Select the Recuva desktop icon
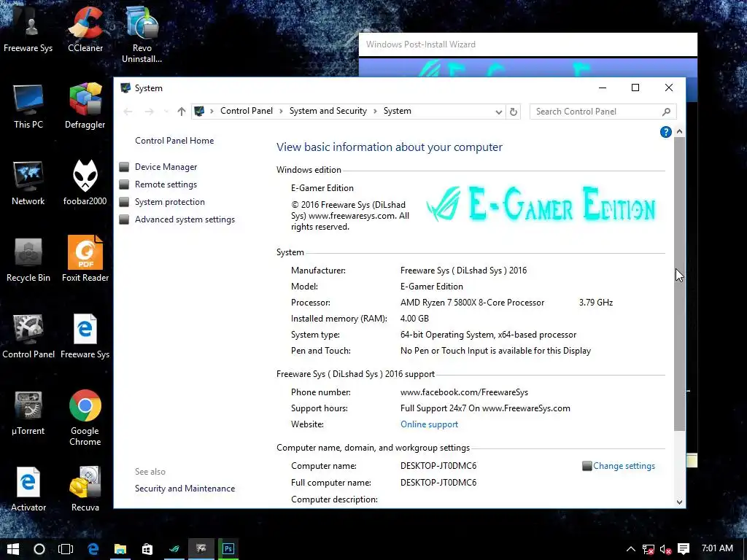 (85, 489)
